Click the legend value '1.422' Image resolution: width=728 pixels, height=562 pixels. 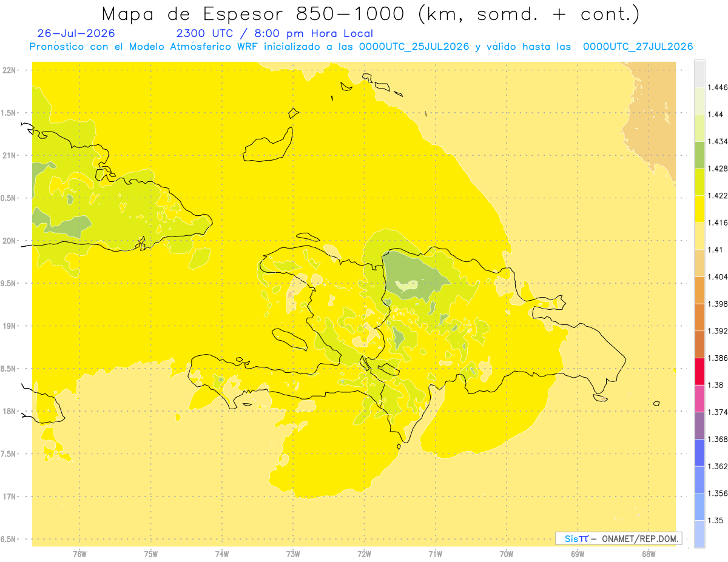point(718,196)
